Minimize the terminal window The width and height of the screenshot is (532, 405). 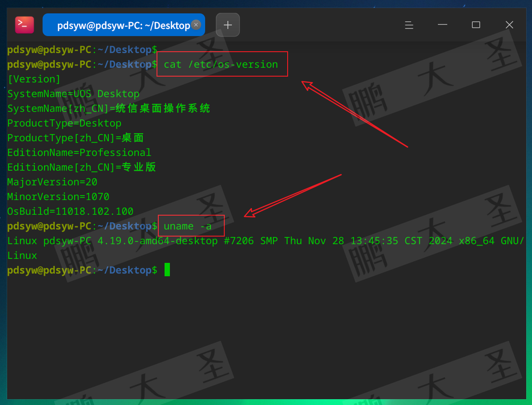tap(442, 25)
